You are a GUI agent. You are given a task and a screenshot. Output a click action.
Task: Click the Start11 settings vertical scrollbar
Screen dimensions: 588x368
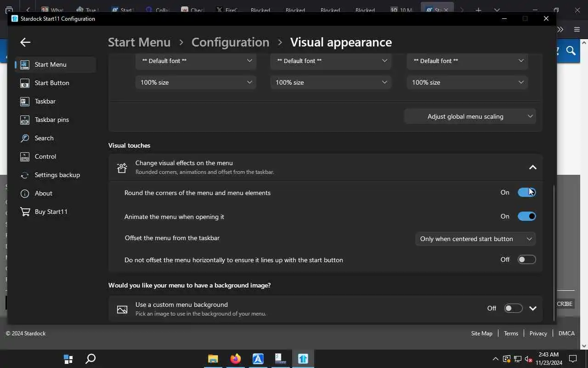pyautogui.click(x=554, y=253)
